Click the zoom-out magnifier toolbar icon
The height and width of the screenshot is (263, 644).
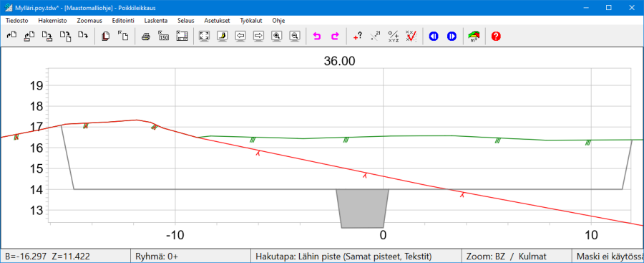pos(295,37)
